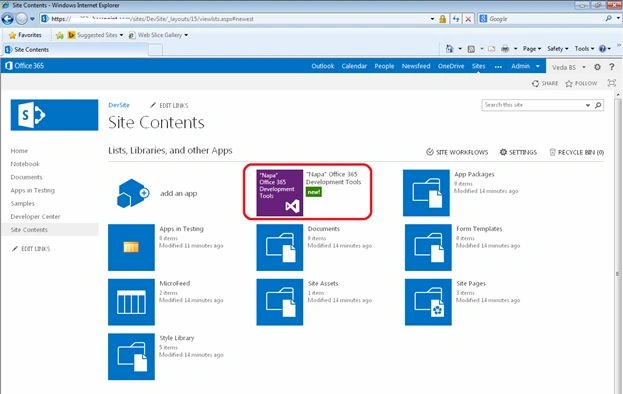Click the help question mark icon

(x=612, y=67)
